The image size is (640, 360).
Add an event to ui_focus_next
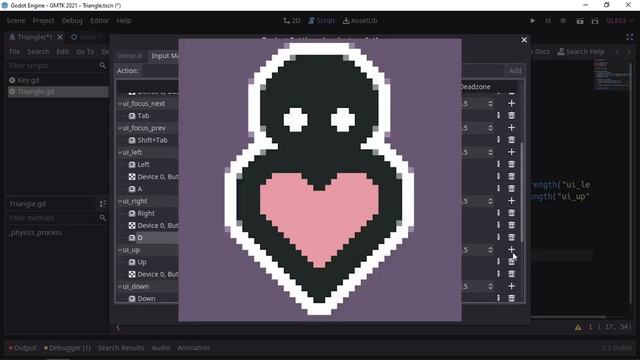click(x=511, y=103)
